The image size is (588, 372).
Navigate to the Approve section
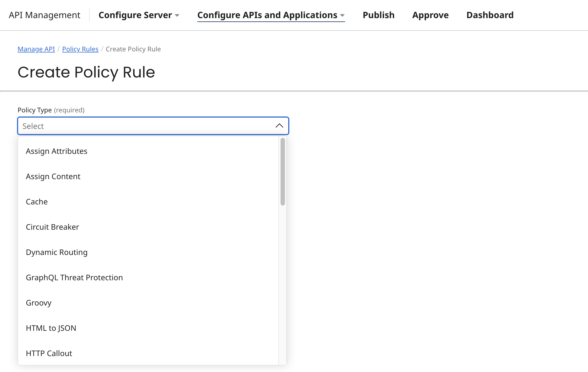pos(430,15)
